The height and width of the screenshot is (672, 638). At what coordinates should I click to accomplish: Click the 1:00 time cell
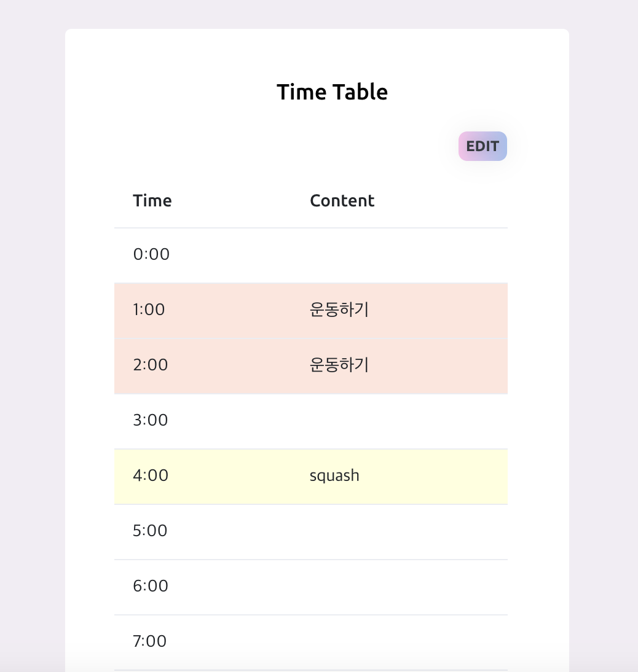coord(149,310)
